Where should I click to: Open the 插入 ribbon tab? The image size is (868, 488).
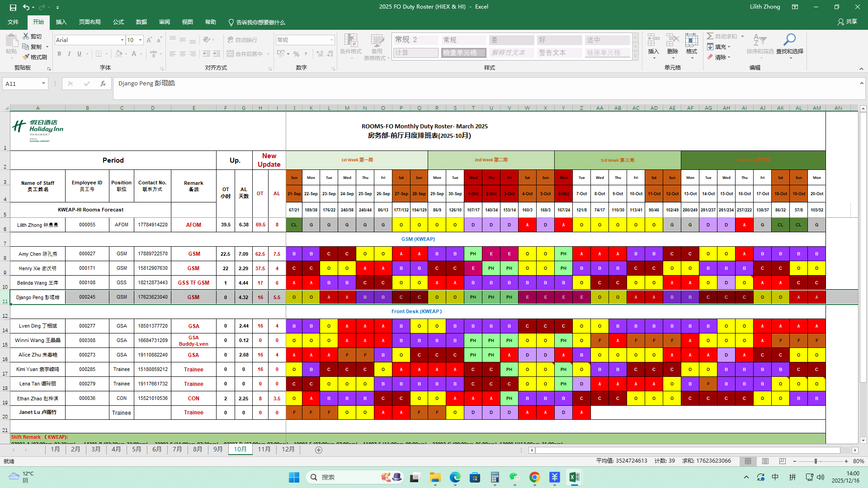pos(61,22)
